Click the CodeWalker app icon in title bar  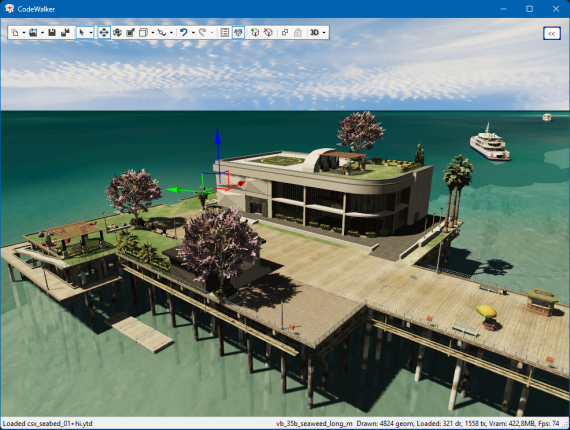pos(9,9)
